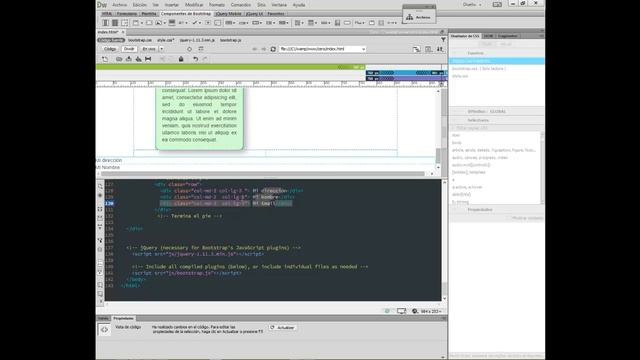Toggle Todo mode in CSS Designer
The width and height of the screenshot is (640, 360).
486,44
